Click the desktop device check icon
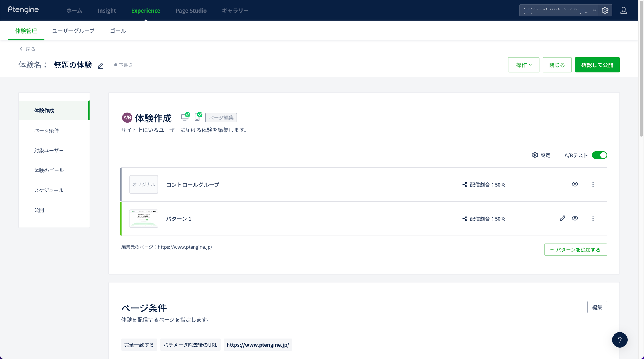644x359 pixels. tap(185, 117)
